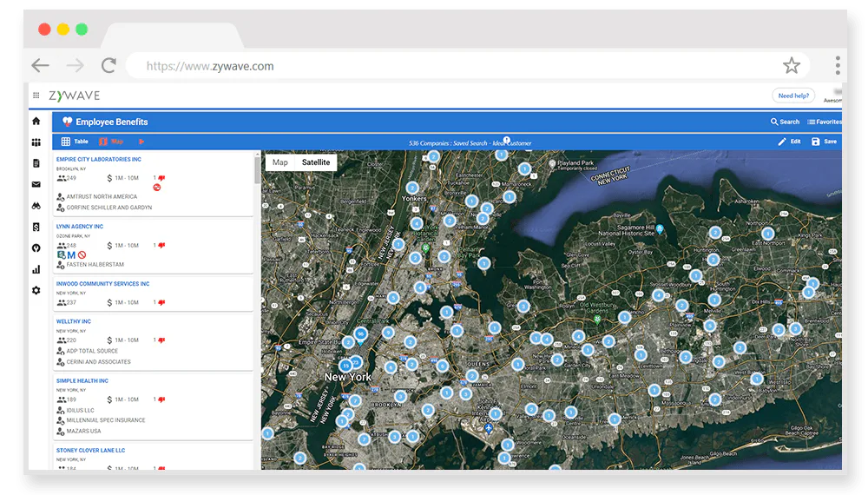Click Millennial Spec Insurance text
This screenshot has height=495, width=868.
[106, 420]
